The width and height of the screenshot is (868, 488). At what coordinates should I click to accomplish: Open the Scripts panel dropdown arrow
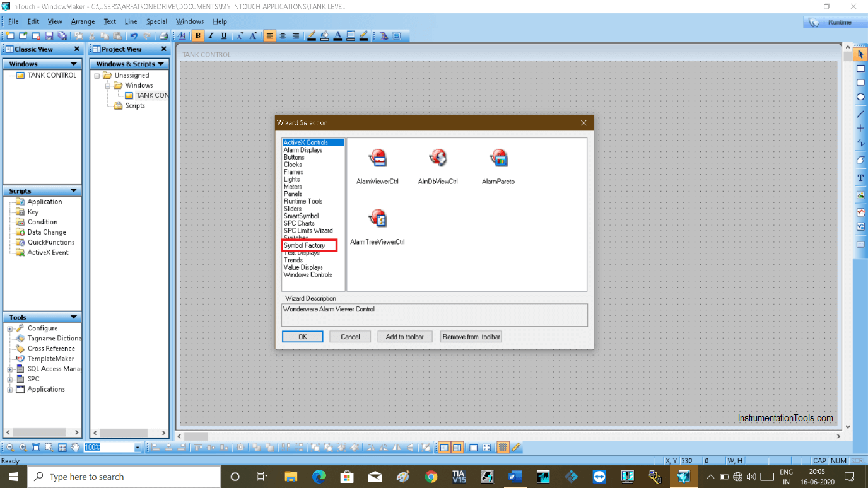[x=74, y=191]
